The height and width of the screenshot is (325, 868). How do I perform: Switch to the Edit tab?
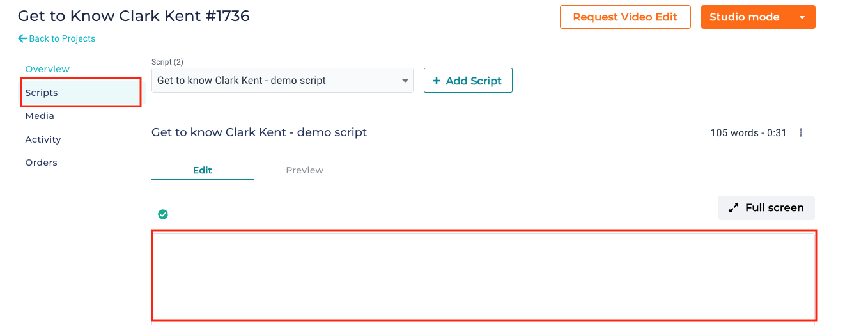(203, 170)
